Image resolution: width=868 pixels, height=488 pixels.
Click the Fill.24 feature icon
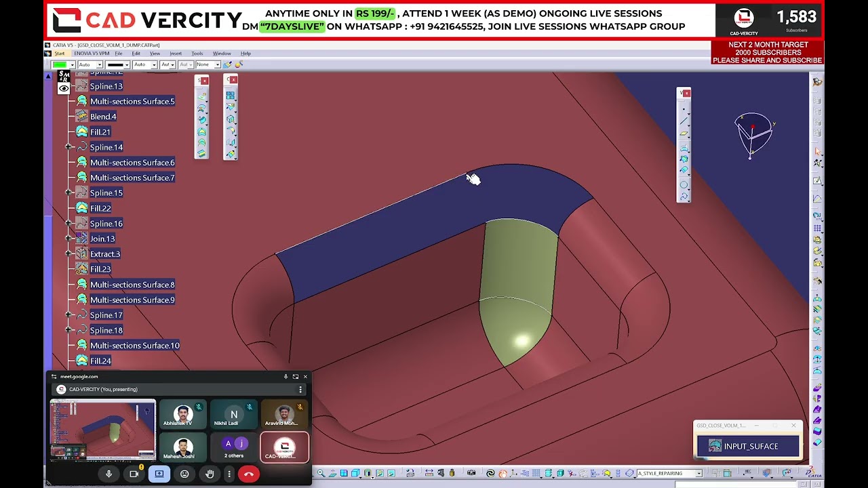point(81,361)
